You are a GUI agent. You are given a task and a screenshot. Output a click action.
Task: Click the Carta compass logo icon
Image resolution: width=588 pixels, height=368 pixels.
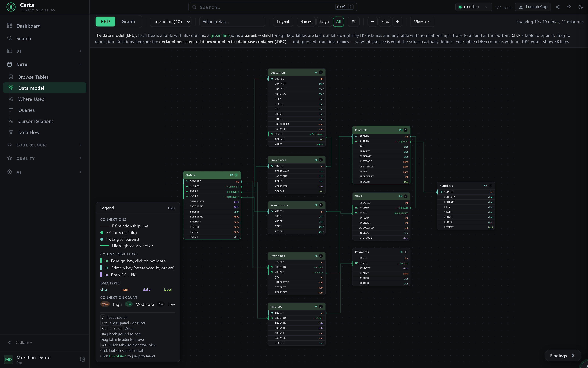(11, 7)
